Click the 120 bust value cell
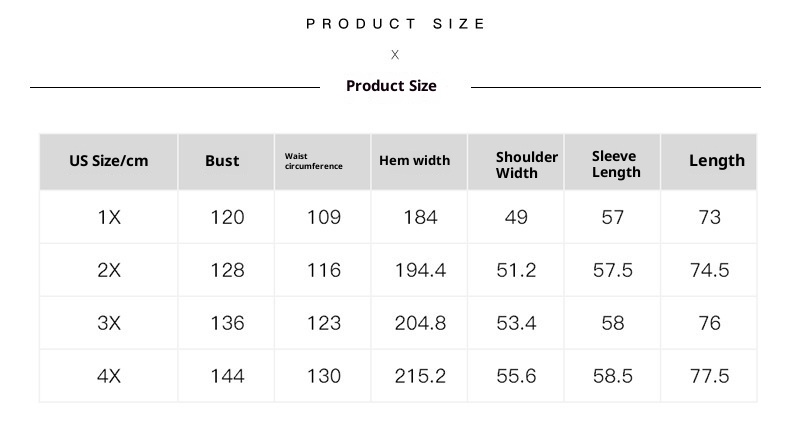 (x=227, y=217)
